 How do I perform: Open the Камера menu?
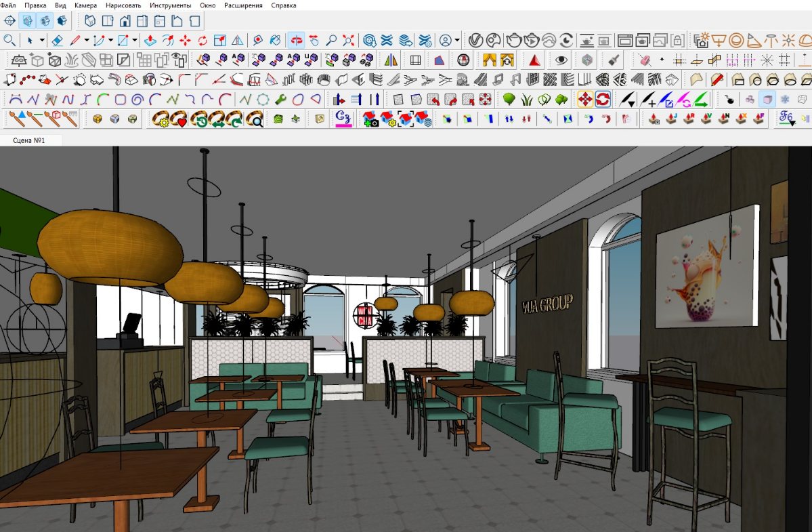click(x=85, y=5)
